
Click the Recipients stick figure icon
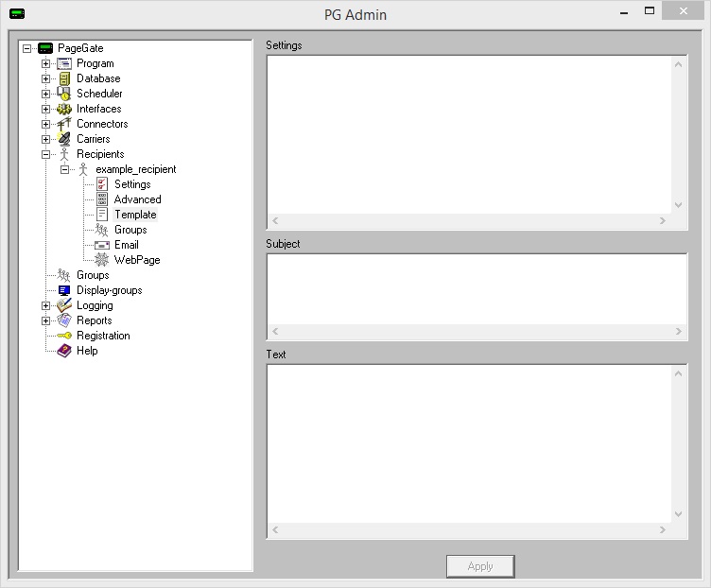pyautogui.click(x=64, y=154)
